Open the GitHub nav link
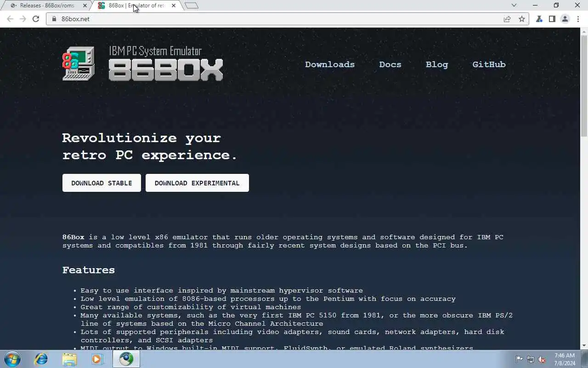Screen dimensions: 588x368 489,64
